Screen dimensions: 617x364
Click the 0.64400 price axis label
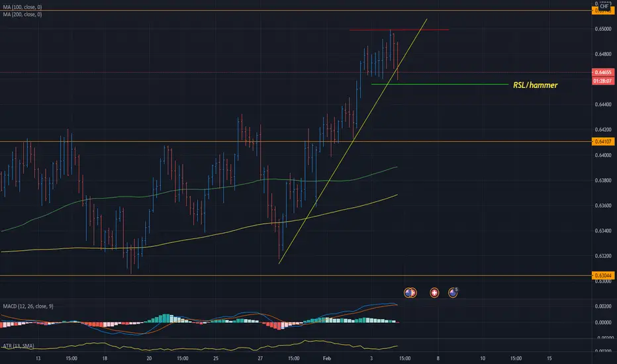click(603, 105)
